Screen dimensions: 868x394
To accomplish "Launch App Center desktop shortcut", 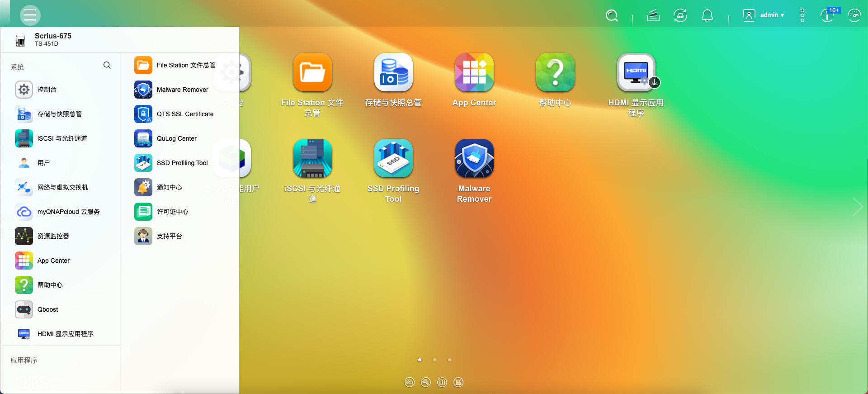I will (x=474, y=72).
